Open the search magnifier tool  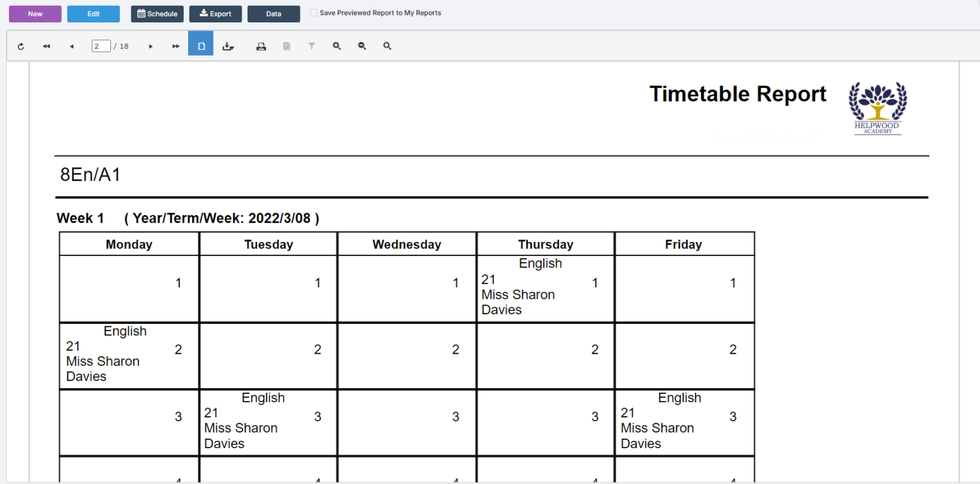click(x=387, y=45)
